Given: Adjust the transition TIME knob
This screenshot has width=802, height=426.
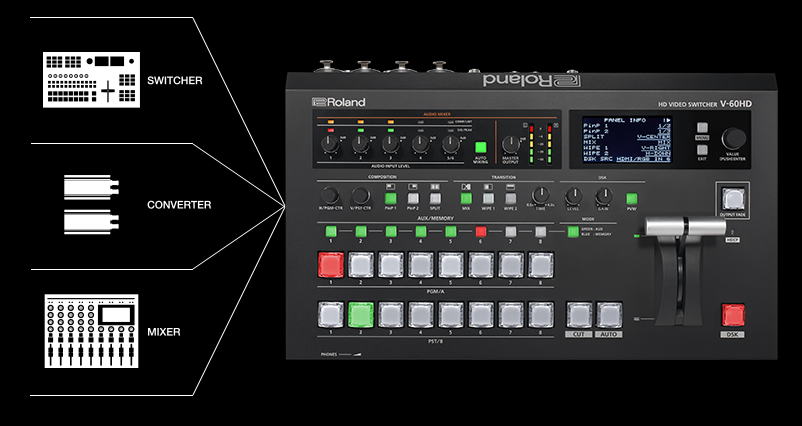Looking at the screenshot, I should 541,195.
